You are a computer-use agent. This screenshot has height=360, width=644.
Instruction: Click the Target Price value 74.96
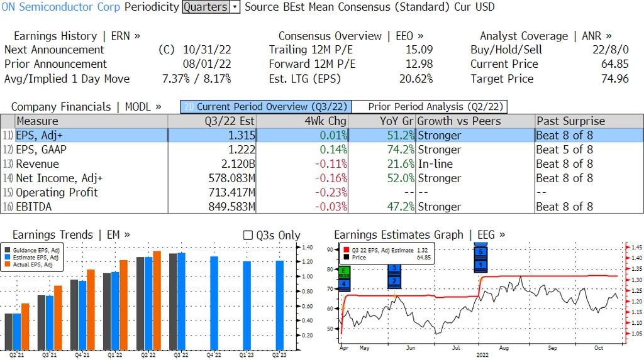point(615,79)
